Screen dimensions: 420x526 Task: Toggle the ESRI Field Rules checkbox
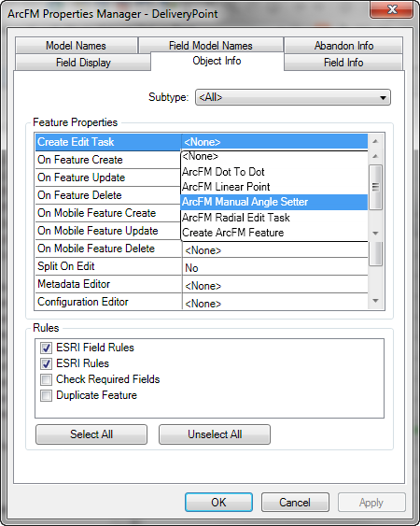[x=46, y=348]
